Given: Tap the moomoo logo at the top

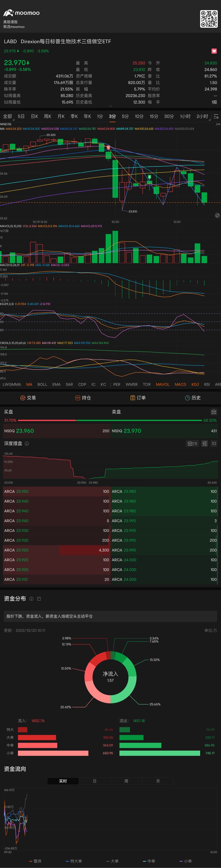Looking at the screenshot, I should 22,13.
